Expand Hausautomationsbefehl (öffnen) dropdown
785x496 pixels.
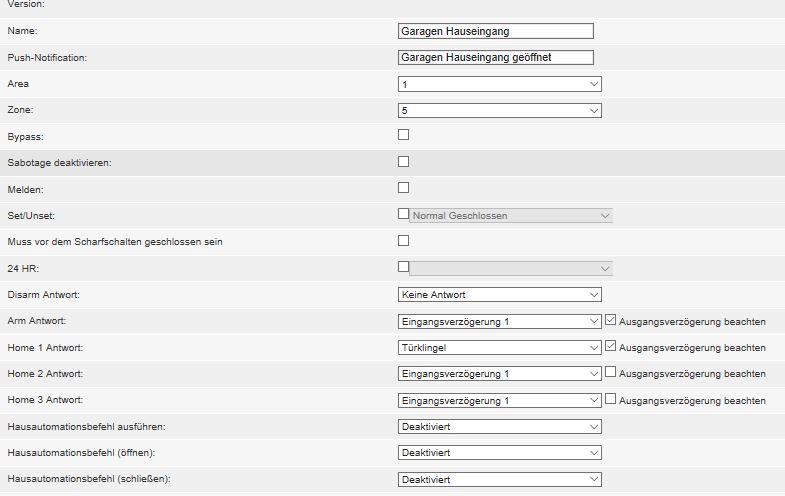(x=499, y=452)
